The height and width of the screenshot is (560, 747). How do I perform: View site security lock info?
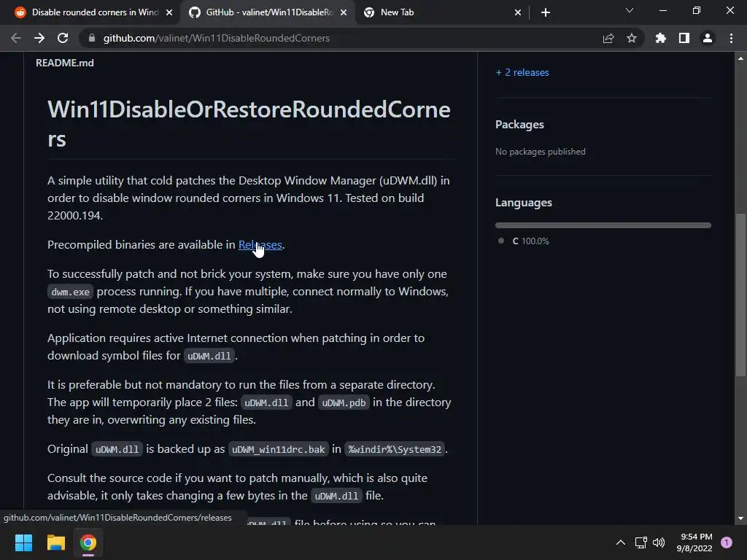92,38
